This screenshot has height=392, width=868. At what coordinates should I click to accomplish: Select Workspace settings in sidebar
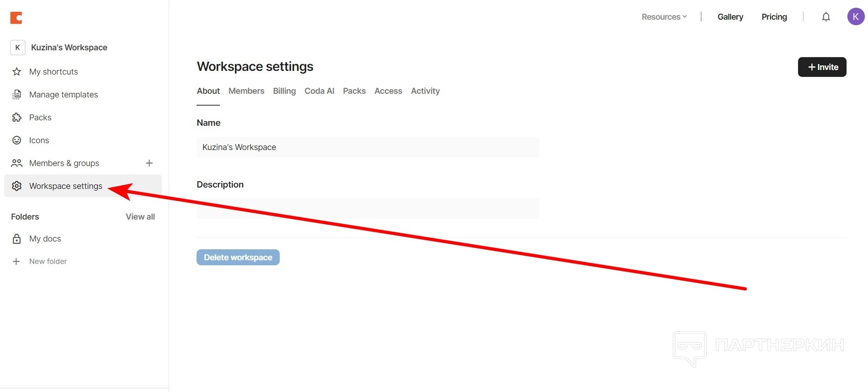pos(83,186)
